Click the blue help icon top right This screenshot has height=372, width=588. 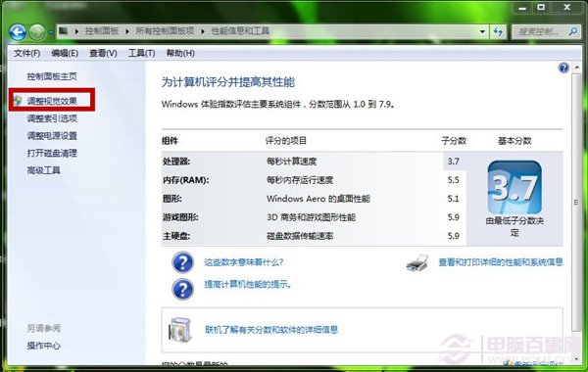click(563, 68)
